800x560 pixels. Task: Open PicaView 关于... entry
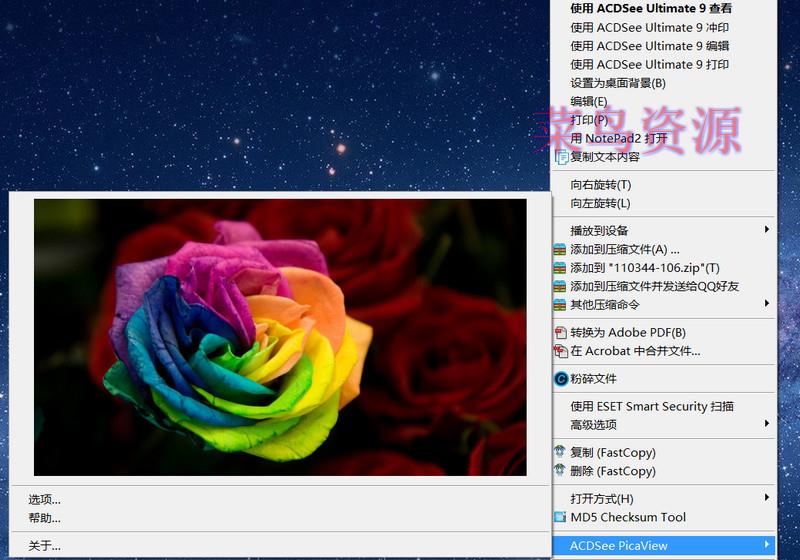(44, 546)
